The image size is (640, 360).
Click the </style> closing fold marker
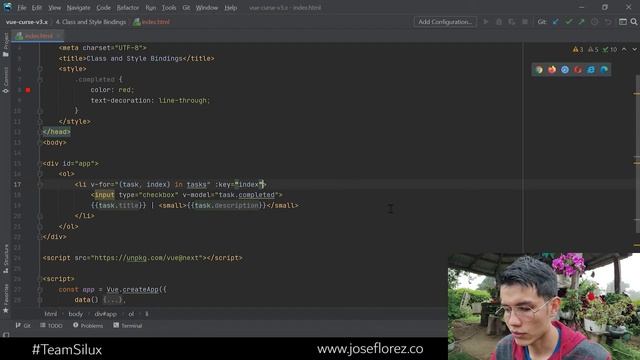pyautogui.click(x=40, y=122)
